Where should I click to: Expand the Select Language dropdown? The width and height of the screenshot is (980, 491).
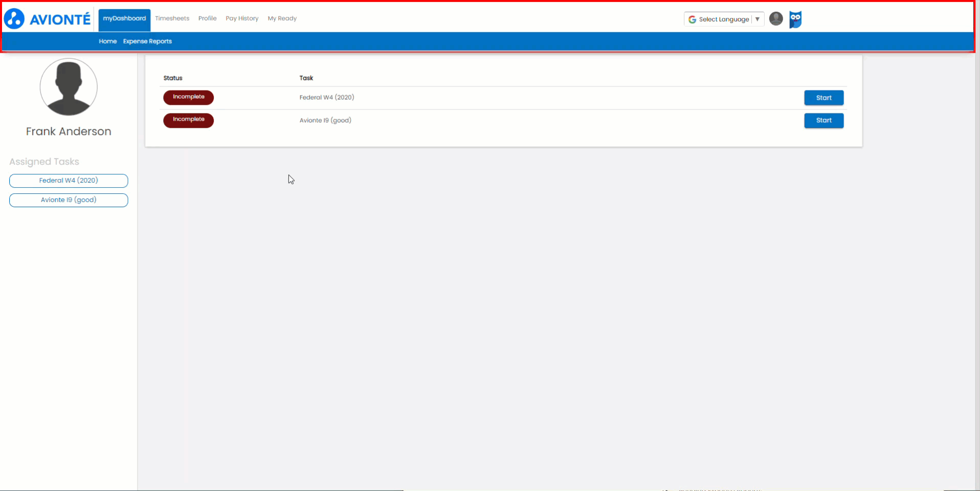pos(724,19)
